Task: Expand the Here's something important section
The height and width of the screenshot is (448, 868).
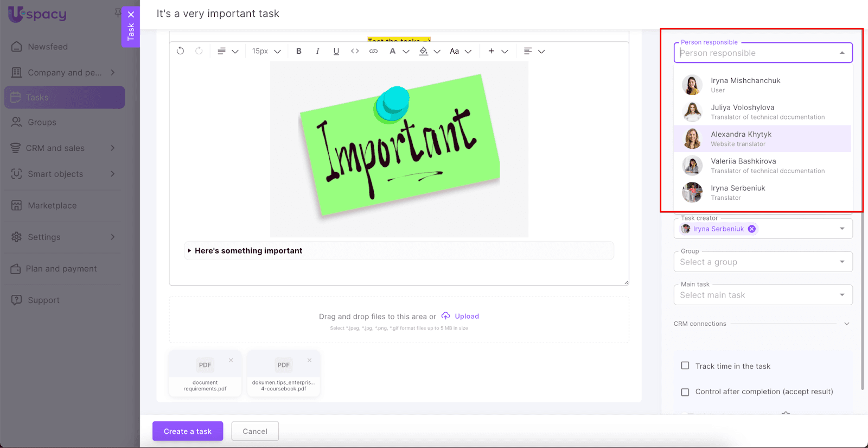Action: (x=189, y=251)
